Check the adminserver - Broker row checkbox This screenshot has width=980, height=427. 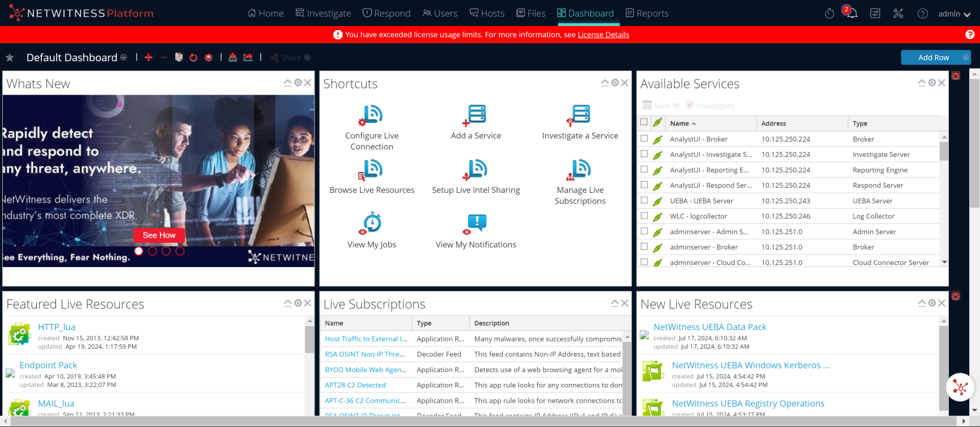[644, 246]
